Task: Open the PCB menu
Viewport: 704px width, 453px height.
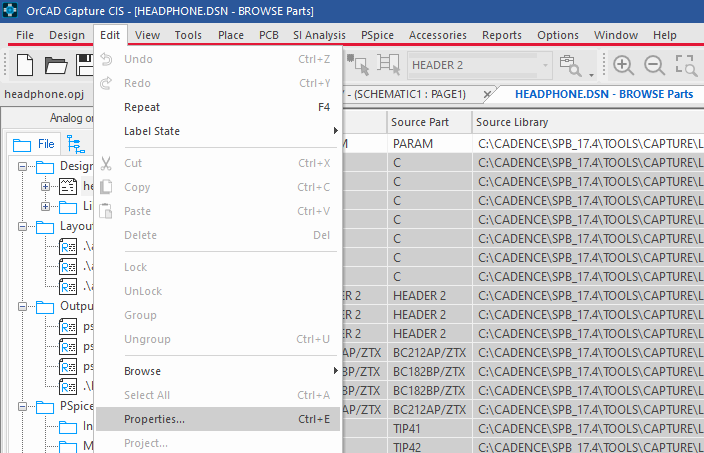Action: 268,35
